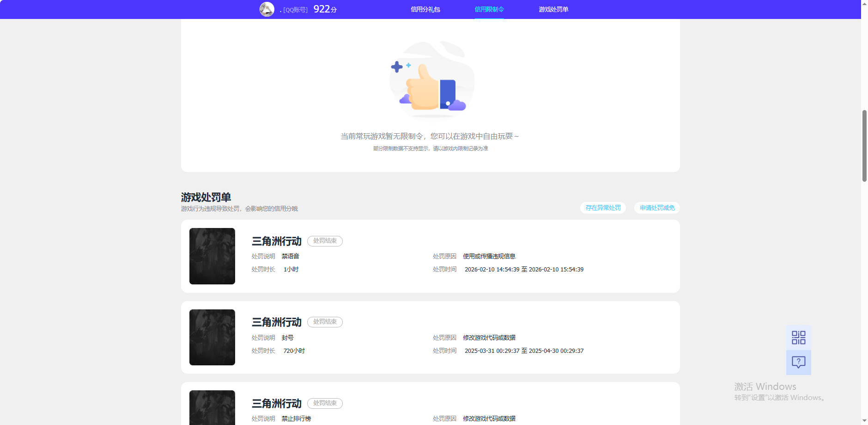This screenshot has height=425, width=868.
Task: Click 处罚结束 badge on 禁语音 card
Action: (325, 241)
